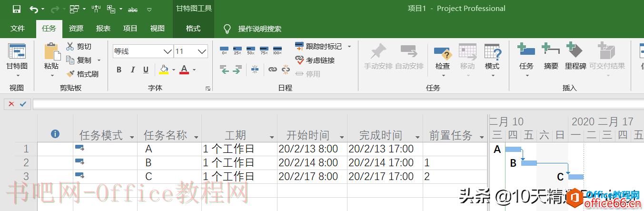Switch to the Task (任务) tab
This screenshot has width=644, height=211.
click(x=49, y=29)
